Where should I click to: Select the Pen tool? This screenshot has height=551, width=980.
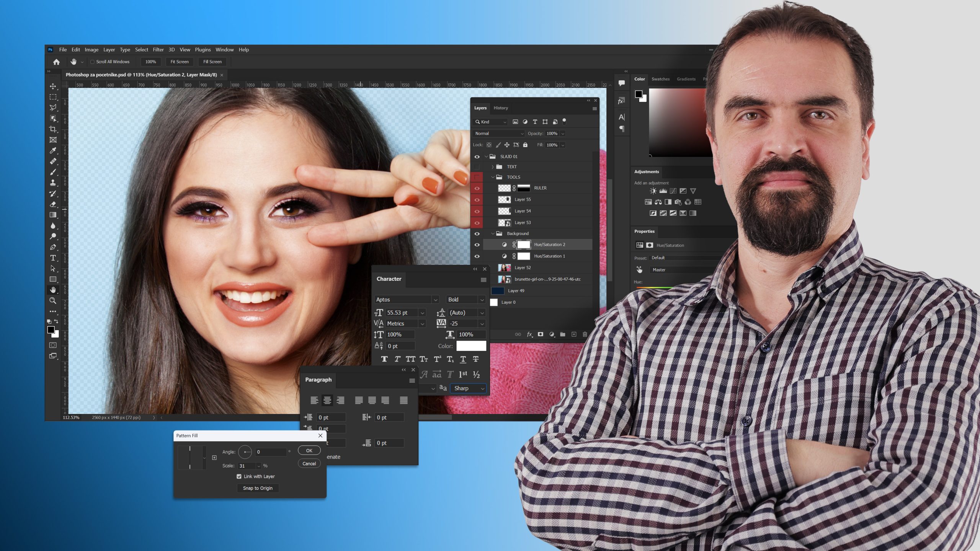(53, 247)
